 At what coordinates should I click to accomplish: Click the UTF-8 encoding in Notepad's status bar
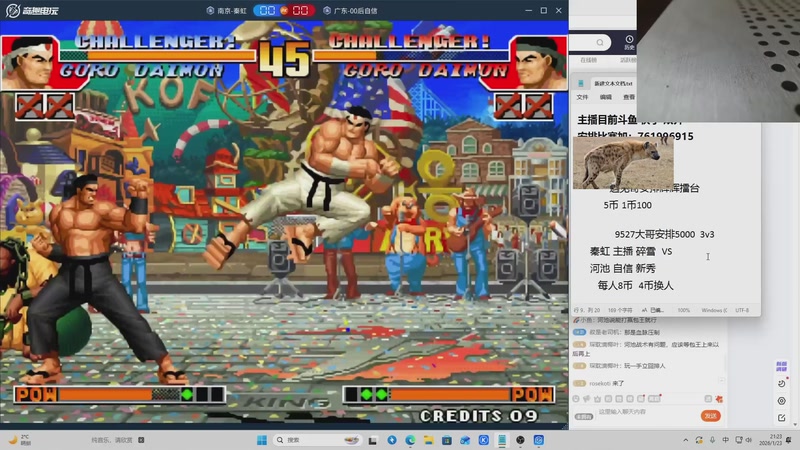pyautogui.click(x=742, y=310)
